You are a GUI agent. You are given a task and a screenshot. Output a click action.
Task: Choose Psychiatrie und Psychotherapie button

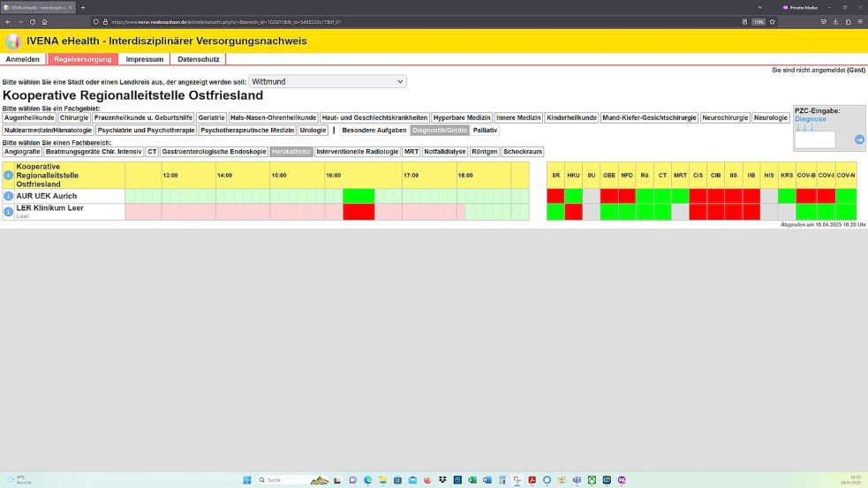(147, 130)
